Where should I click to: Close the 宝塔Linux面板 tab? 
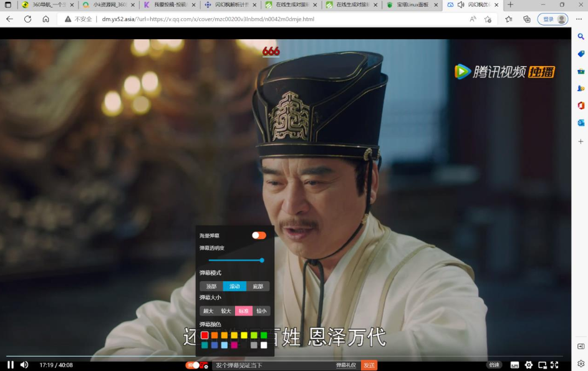click(436, 5)
